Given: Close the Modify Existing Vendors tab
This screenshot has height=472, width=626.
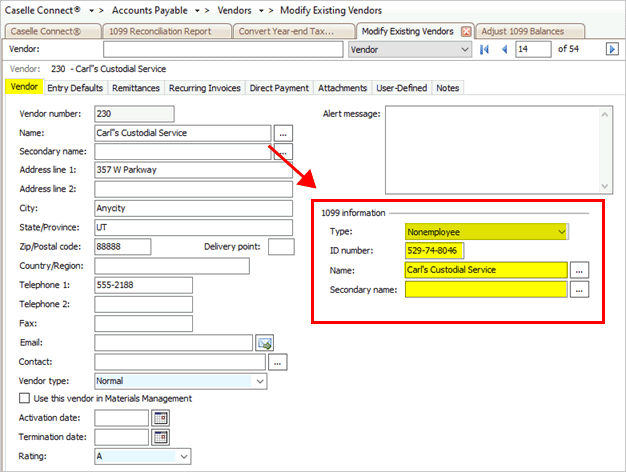Looking at the screenshot, I should [x=466, y=32].
